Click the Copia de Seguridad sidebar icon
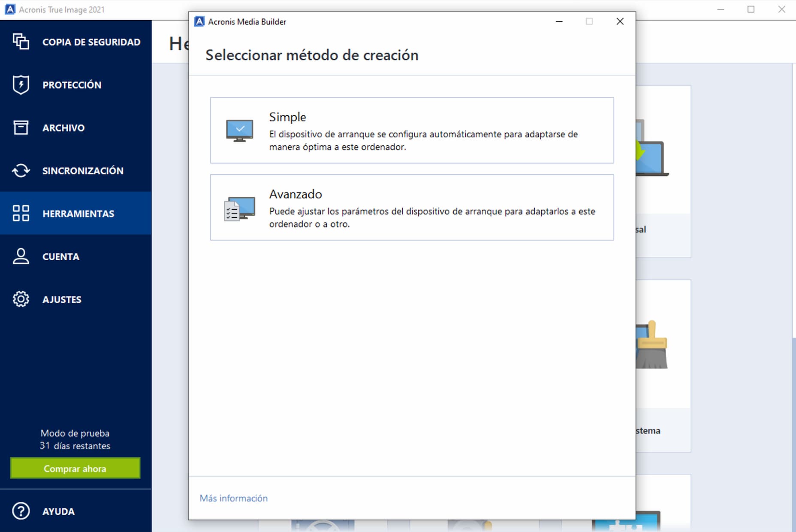This screenshot has height=532, width=796. 21,42
